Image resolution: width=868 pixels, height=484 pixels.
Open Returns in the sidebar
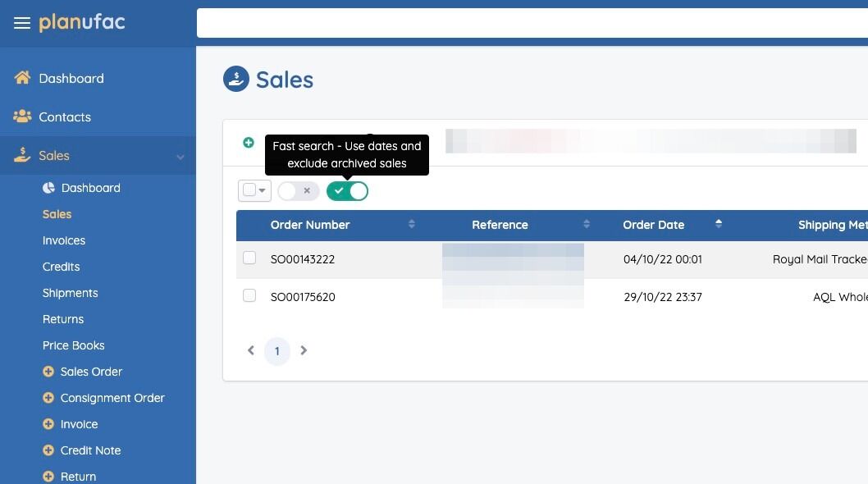pos(63,320)
